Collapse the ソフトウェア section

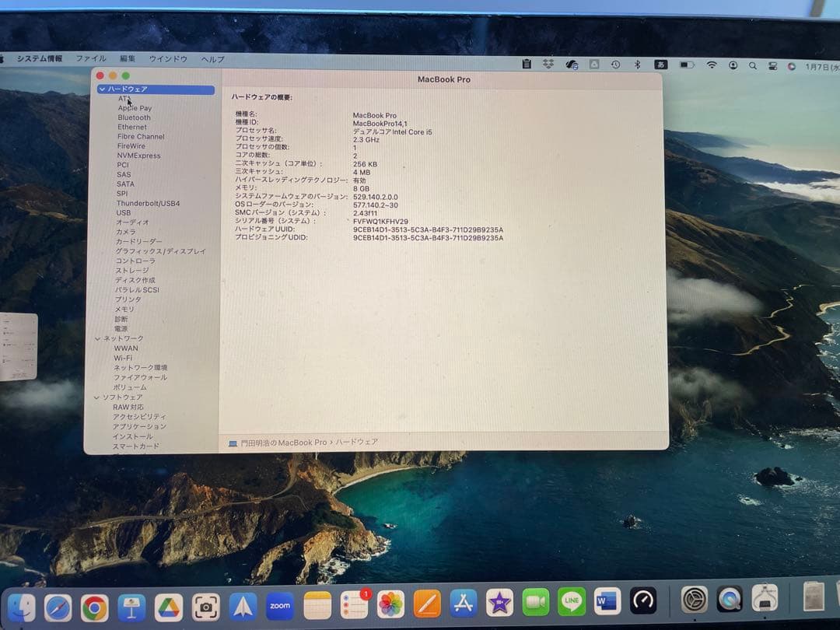point(98,397)
